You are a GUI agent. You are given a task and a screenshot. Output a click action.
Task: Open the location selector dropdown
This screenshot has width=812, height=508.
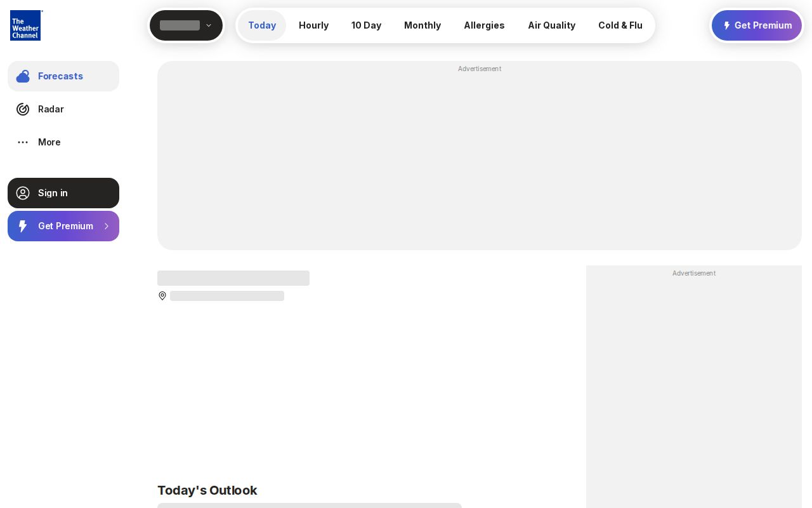pyautogui.click(x=186, y=25)
